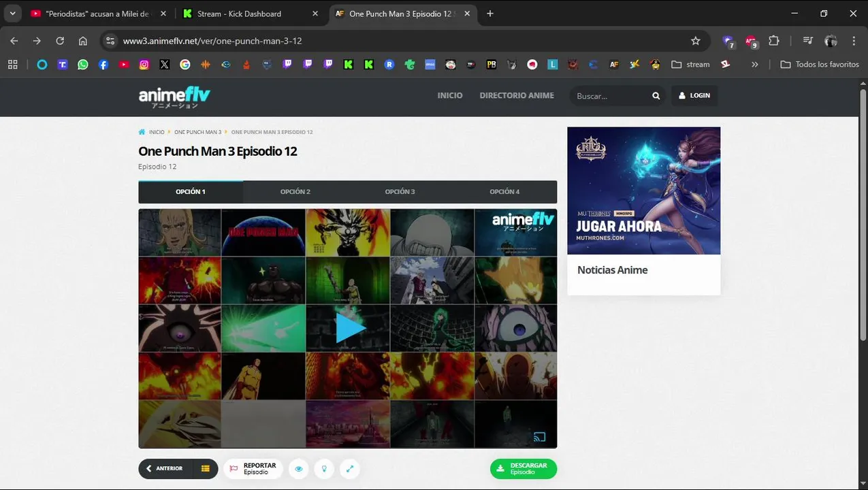
Task: Switch to Stream - Kick Dashboard tab
Action: [251, 14]
